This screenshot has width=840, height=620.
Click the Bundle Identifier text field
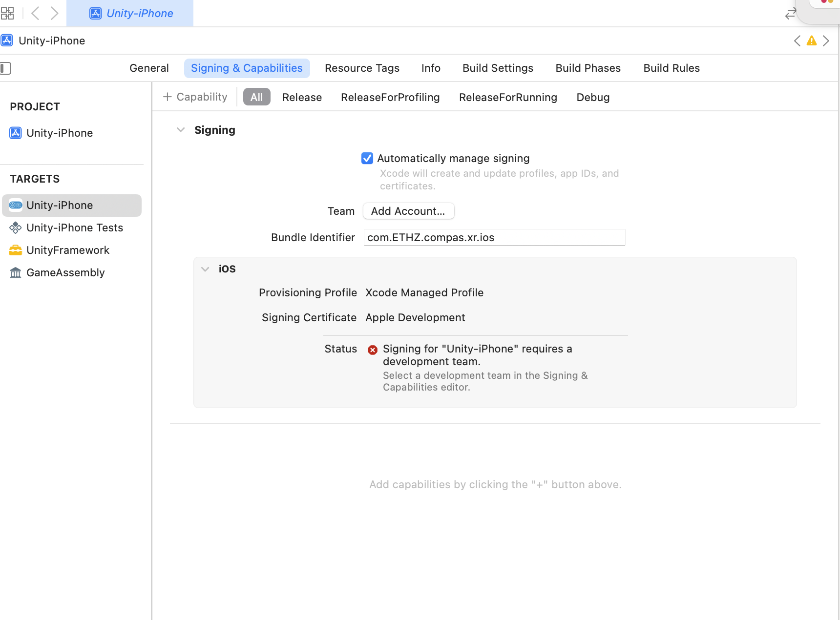pyautogui.click(x=494, y=237)
